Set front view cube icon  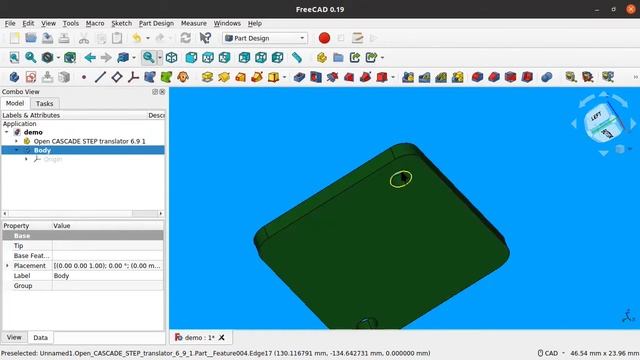point(191,58)
